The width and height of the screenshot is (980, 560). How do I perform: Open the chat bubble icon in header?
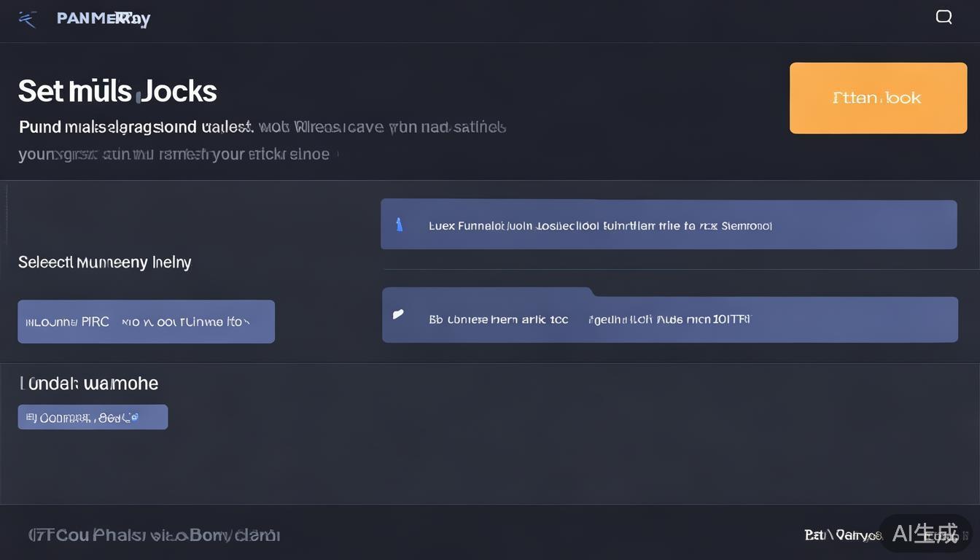[944, 17]
